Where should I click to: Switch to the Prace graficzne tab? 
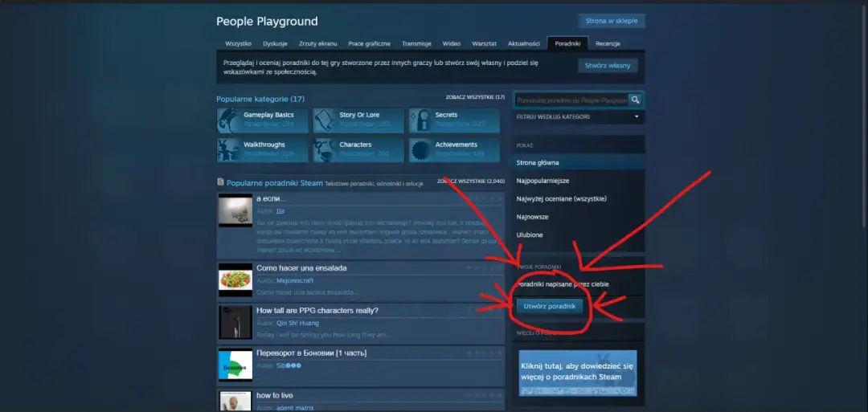click(369, 43)
